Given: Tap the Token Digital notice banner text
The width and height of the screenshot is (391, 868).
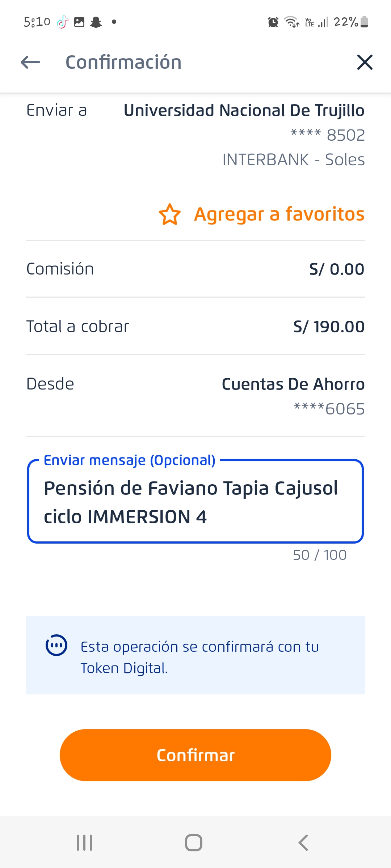Looking at the screenshot, I should [x=199, y=657].
